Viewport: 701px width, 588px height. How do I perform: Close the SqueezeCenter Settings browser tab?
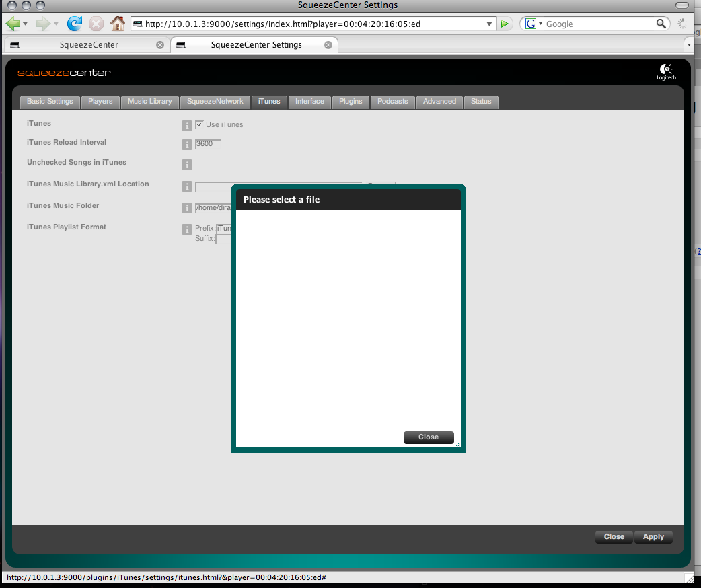tap(328, 45)
